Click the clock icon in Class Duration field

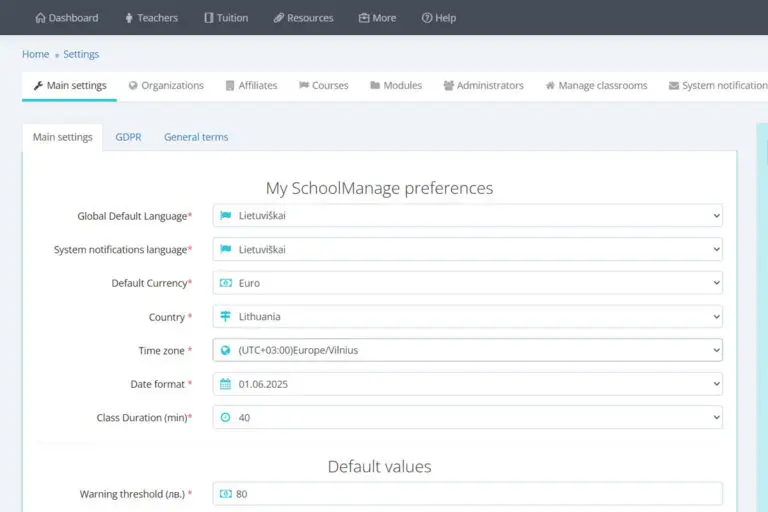click(225, 417)
